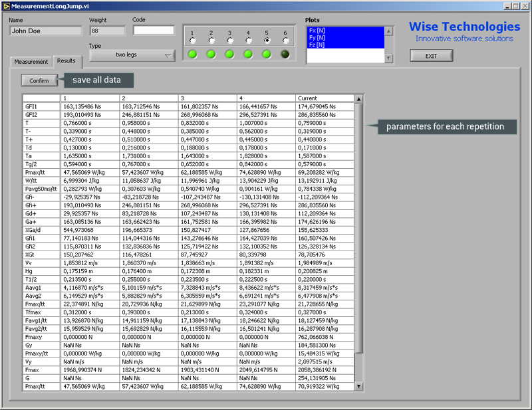This screenshot has width=532, height=410.
Task: Select Fx [N] in the Plots list
Action: tap(345, 31)
